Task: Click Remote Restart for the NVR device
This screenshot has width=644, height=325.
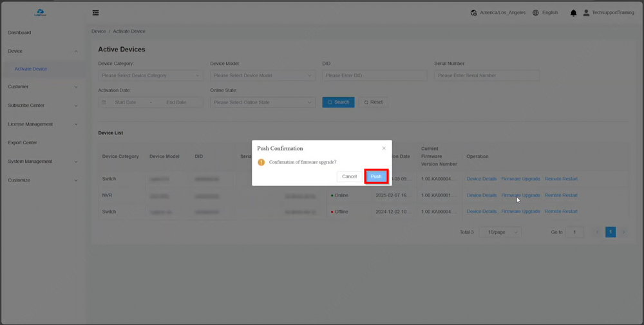Action: 561,195
